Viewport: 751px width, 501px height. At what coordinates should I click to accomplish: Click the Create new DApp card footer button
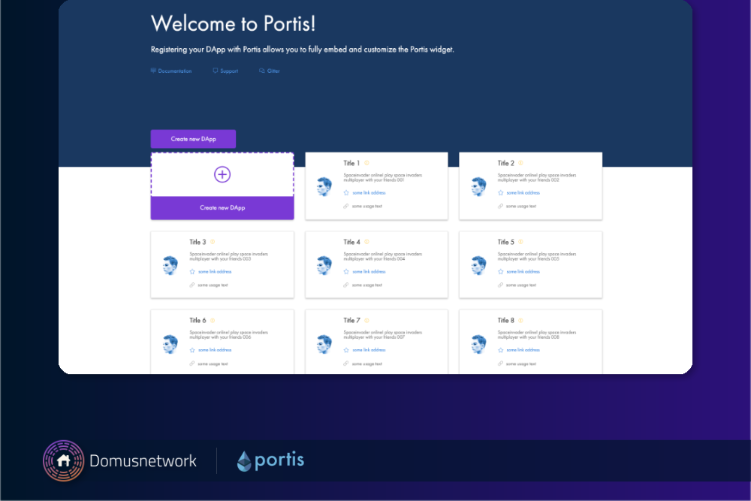click(x=222, y=208)
